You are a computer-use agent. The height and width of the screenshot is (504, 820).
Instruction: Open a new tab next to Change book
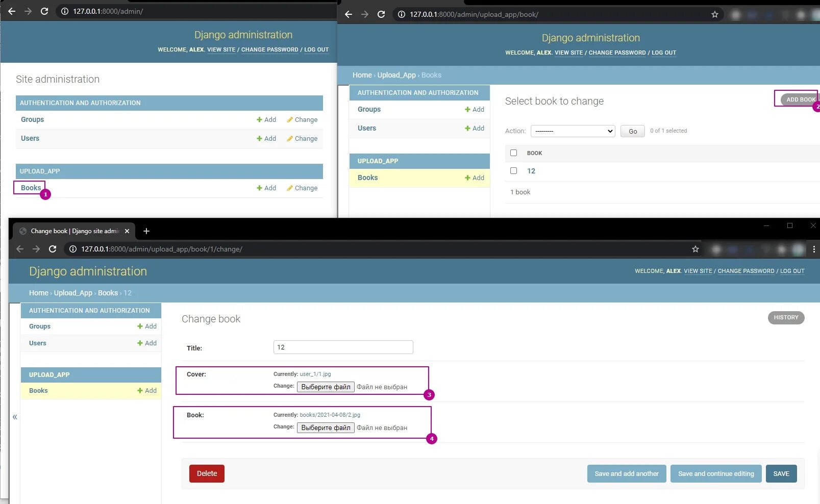(146, 231)
